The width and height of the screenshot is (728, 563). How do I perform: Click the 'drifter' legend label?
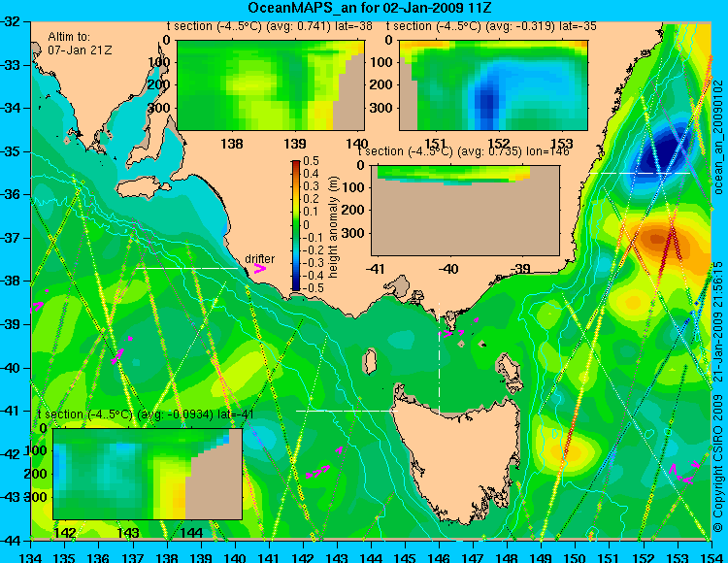pyautogui.click(x=259, y=259)
